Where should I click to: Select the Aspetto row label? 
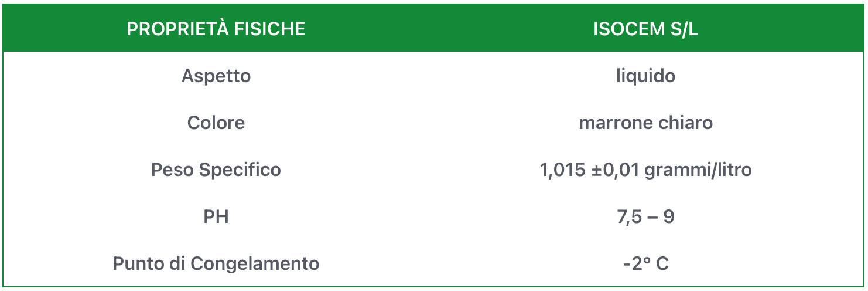[216, 76]
